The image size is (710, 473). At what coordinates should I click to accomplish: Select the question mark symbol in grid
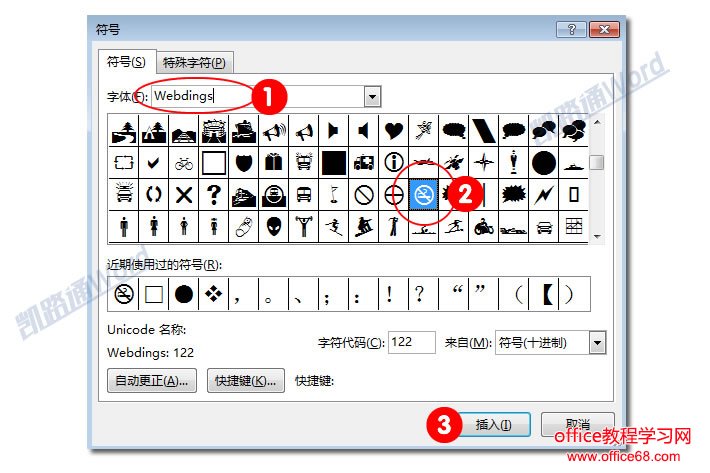tap(214, 195)
